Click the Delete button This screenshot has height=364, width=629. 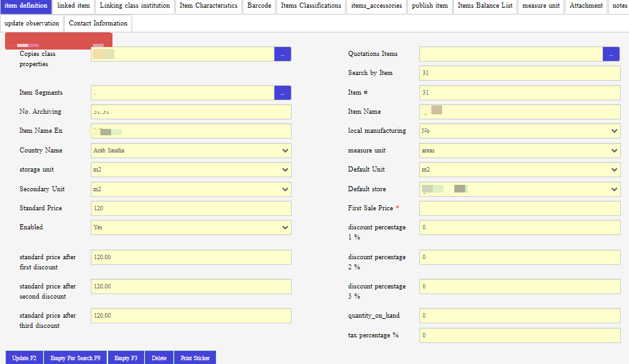coord(159,358)
